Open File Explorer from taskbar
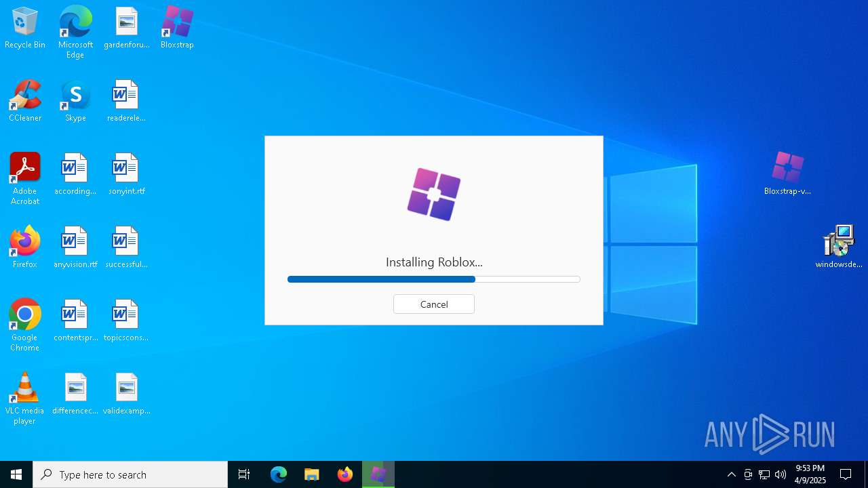 point(312,474)
